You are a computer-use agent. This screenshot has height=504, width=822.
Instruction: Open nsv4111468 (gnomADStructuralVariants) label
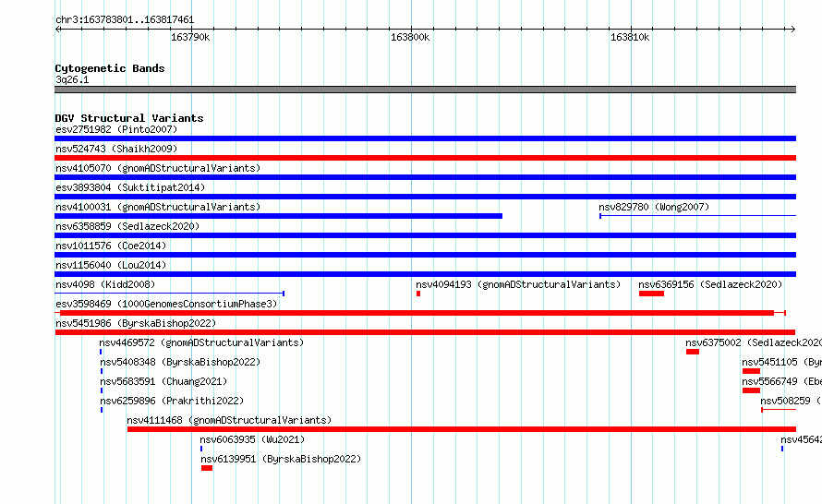[229, 420]
